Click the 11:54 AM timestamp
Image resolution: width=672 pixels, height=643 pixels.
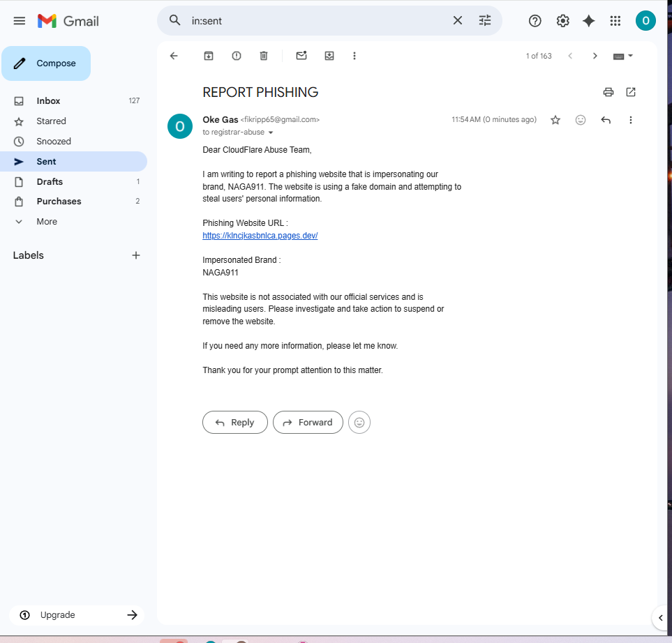(x=494, y=119)
